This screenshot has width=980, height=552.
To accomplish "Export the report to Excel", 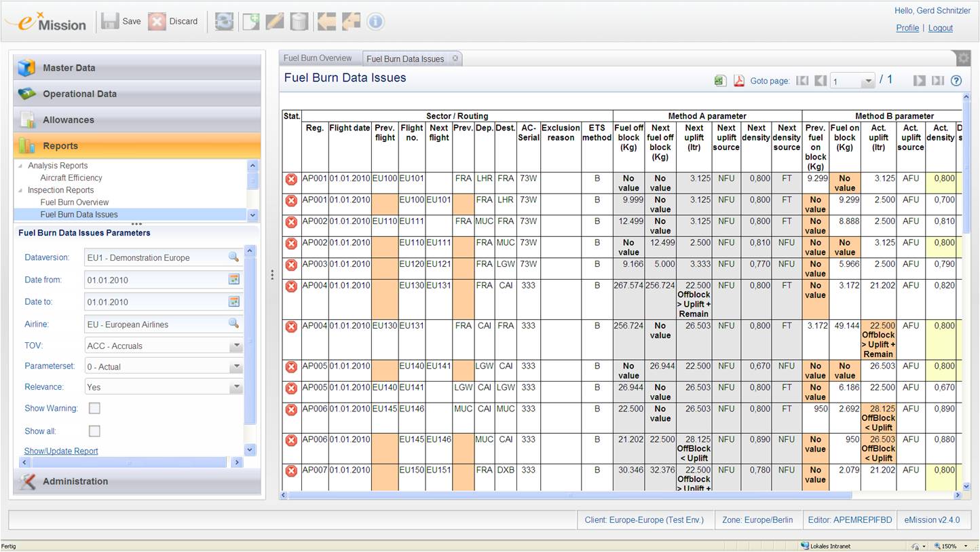I will click(720, 81).
